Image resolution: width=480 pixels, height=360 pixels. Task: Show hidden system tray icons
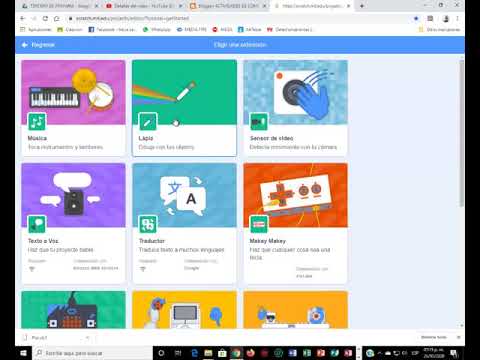(x=379, y=353)
